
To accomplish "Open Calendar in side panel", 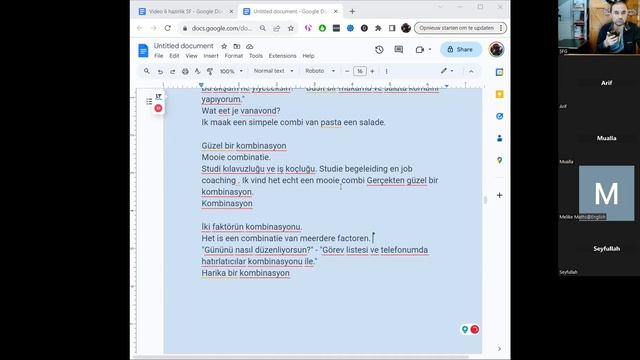I will 499,72.
